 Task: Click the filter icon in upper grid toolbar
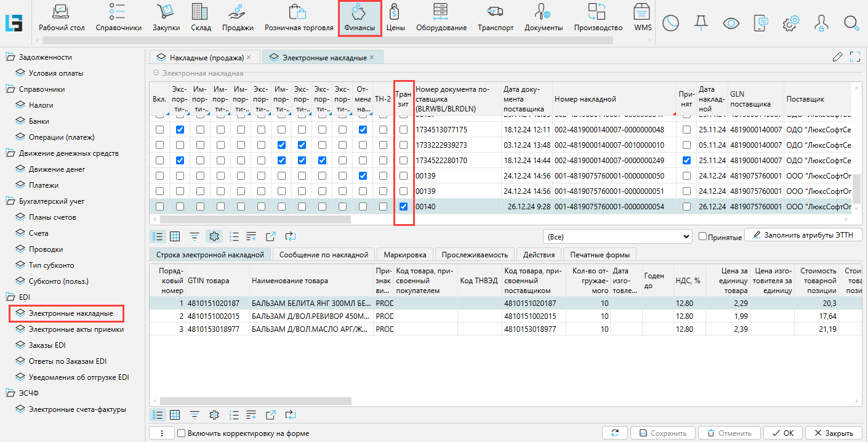[195, 236]
